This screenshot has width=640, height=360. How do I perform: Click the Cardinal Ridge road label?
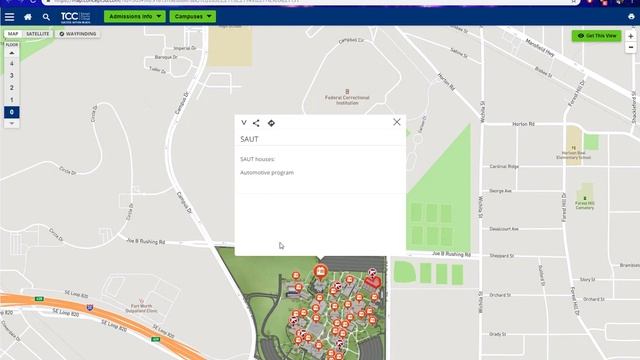[504, 167]
